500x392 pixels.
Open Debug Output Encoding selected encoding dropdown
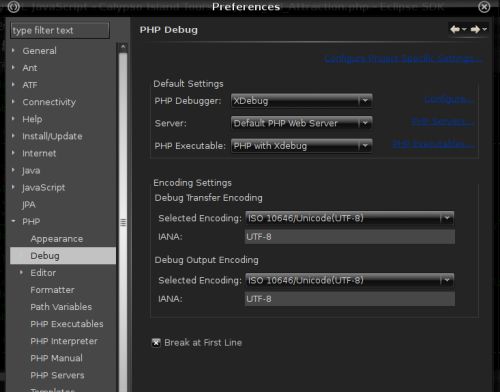click(350, 280)
